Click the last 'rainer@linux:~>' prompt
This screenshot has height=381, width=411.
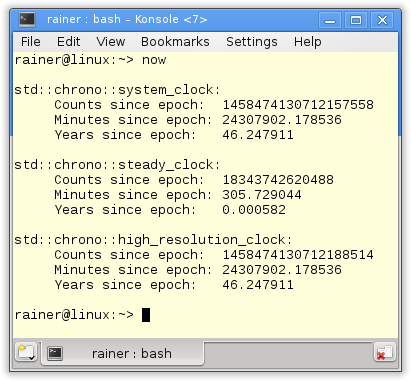[74, 315]
